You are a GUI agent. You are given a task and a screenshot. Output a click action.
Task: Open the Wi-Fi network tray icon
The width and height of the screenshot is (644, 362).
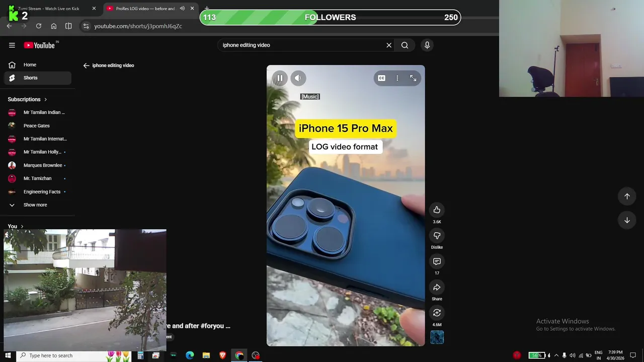click(581, 355)
